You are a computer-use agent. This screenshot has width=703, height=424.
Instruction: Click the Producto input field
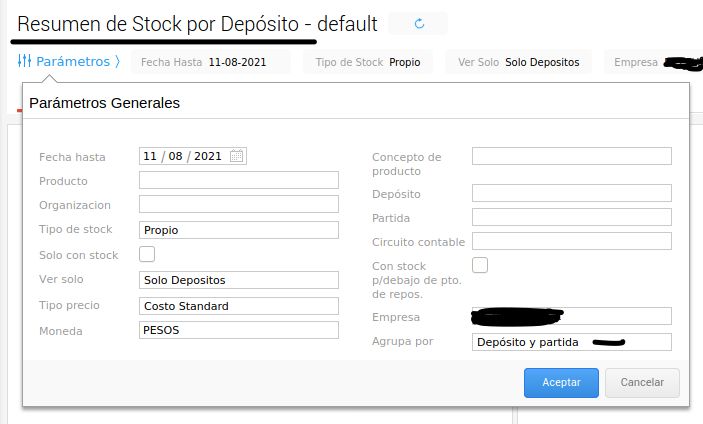pyautogui.click(x=239, y=180)
